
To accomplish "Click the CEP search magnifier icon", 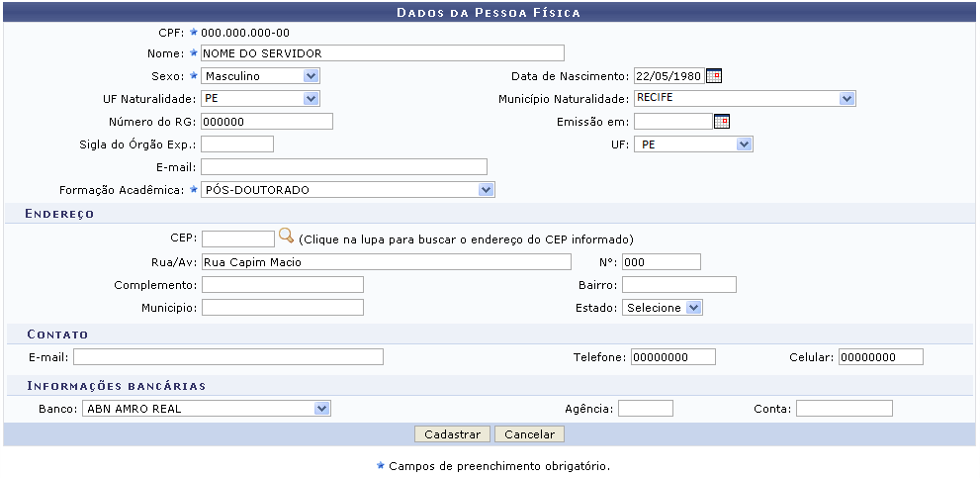I will pos(286,237).
